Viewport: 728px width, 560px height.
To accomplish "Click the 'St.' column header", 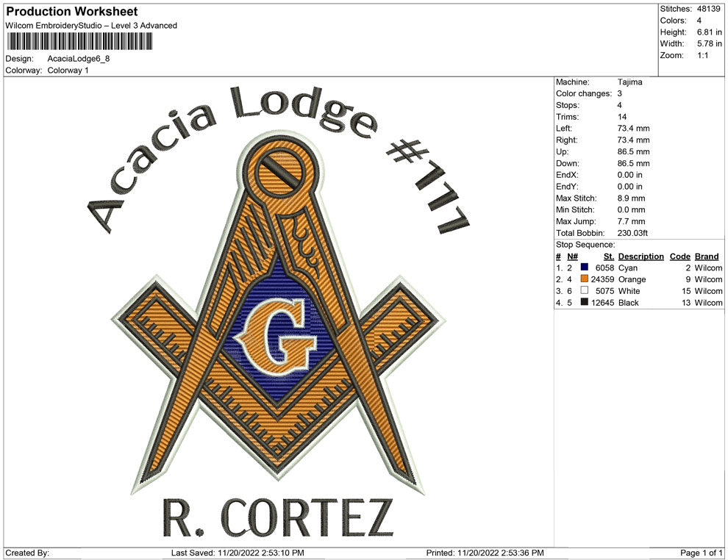I will point(609,256).
